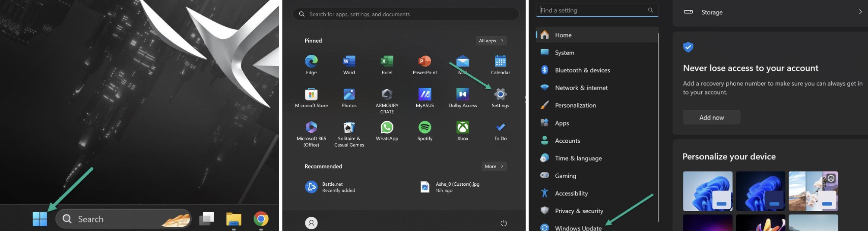Open Bluetooth & devices settings
868x231 pixels.
597,70
